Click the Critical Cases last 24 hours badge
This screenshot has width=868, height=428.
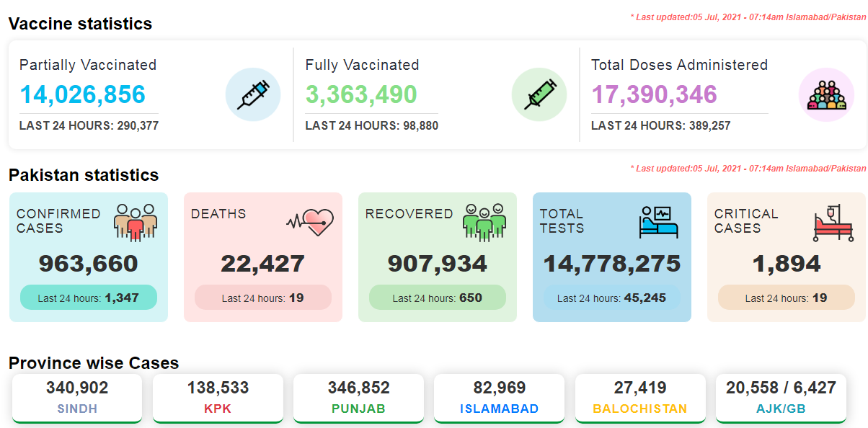point(786,298)
